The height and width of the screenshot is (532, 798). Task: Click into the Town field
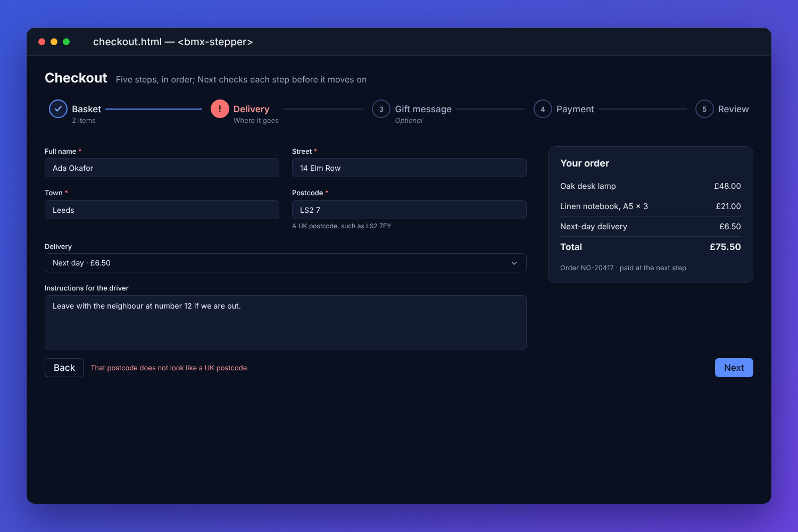162,210
